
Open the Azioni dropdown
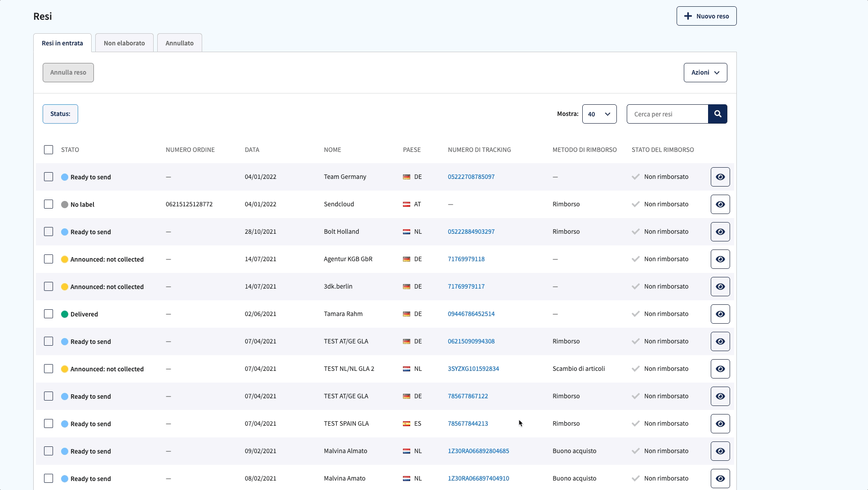pyautogui.click(x=705, y=72)
